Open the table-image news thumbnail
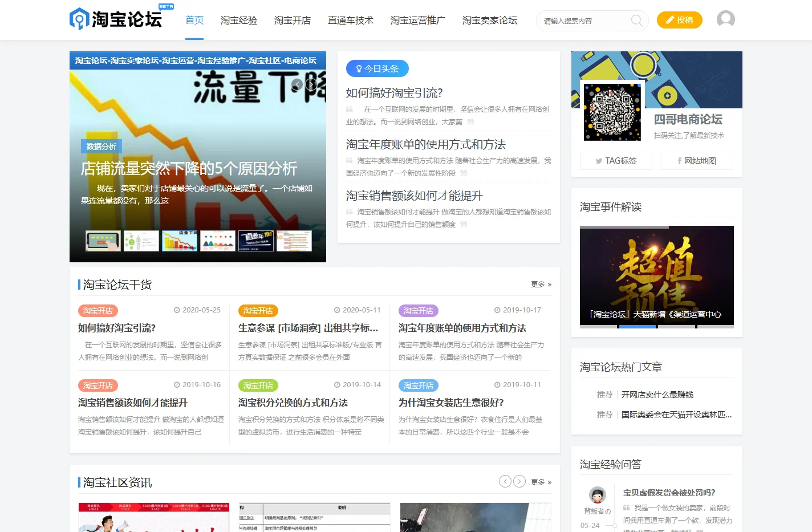 pyautogui.click(x=314, y=517)
